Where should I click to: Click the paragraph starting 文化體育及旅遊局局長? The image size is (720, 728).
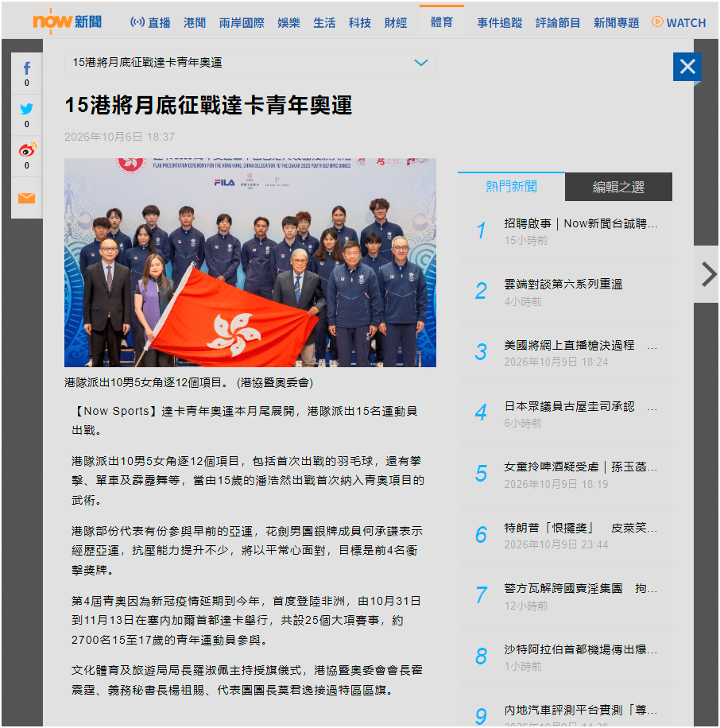pyautogui.click(x=247, y=680)
